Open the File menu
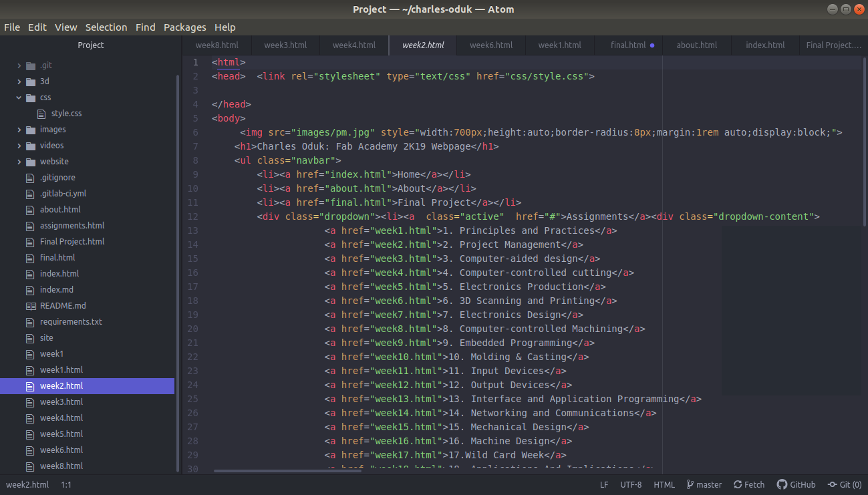Image resolution: width=868 pixels, height=495 pixels. 12,27
